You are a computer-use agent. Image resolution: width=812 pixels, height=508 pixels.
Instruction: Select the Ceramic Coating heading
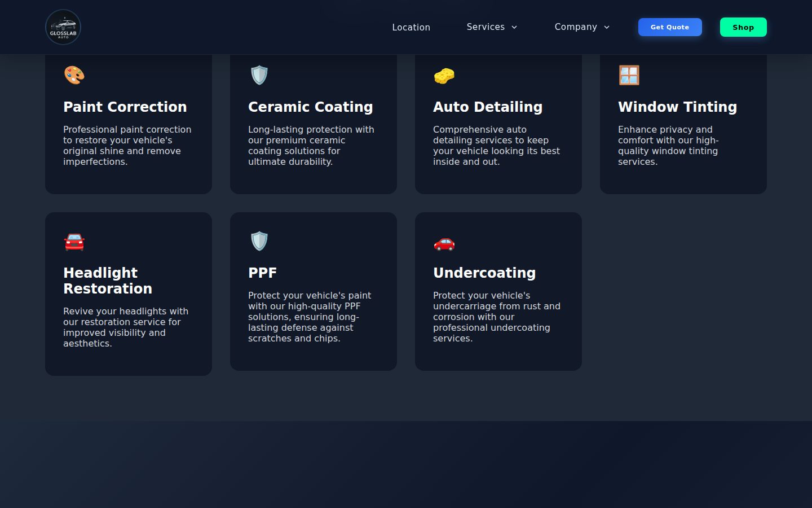click(311, 107)
